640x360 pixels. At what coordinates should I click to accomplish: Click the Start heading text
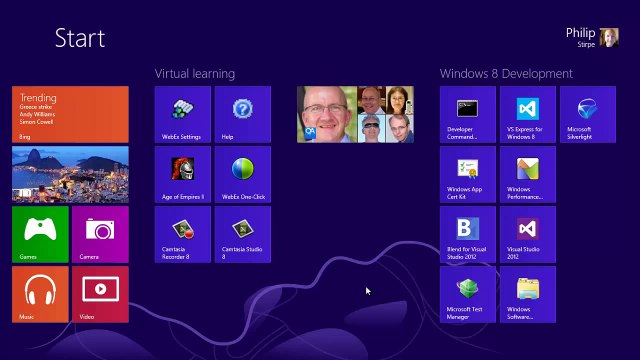click(x=80, y=38)
